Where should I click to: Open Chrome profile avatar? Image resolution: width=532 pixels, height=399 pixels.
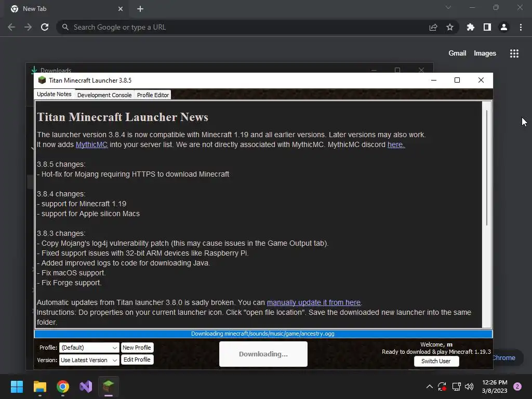[x=504, y=27]
